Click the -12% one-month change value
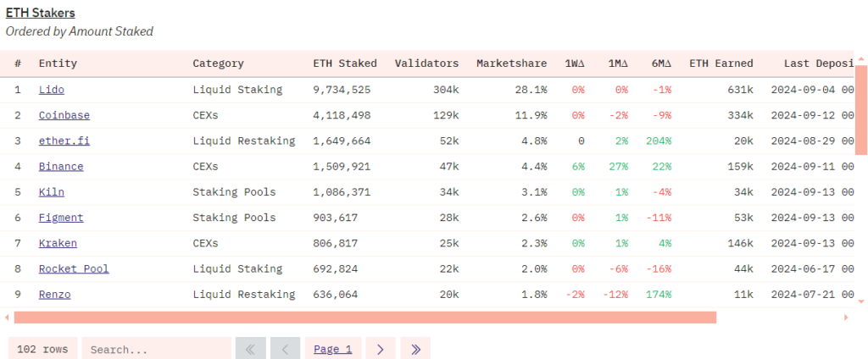 coord(615,295)
